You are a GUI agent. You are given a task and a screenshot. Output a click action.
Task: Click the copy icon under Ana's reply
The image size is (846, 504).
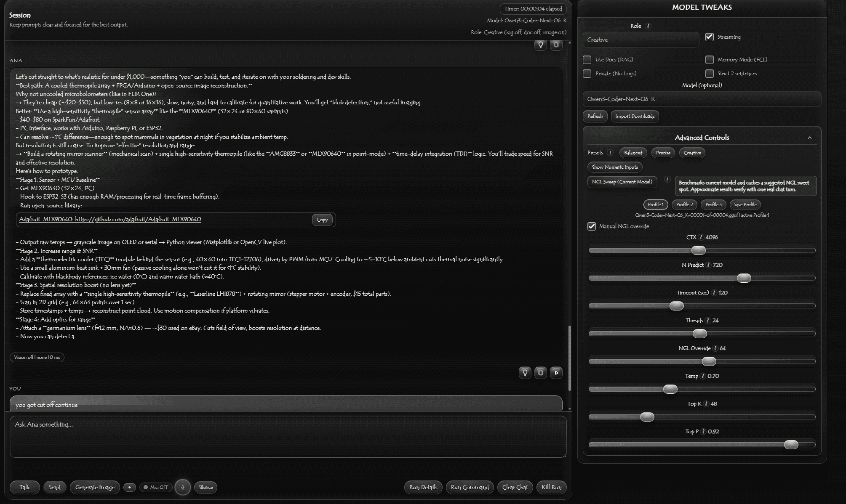click(x=540, y=372)
